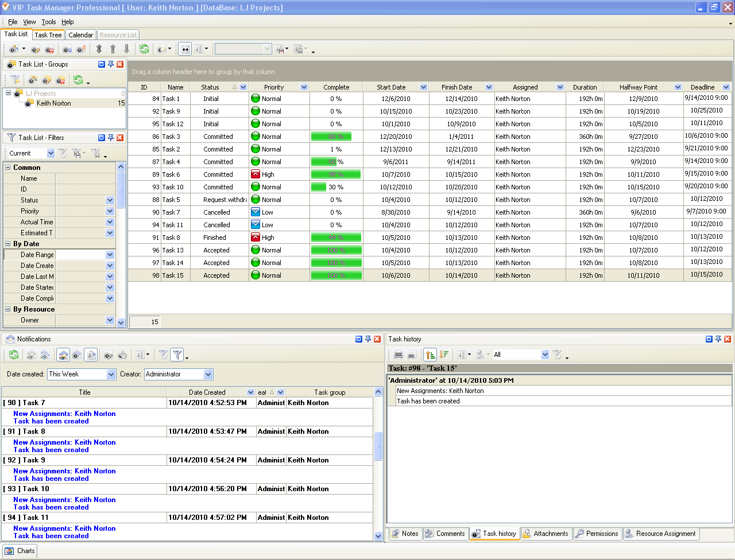
Task: Open the Creator dropdown showing Administrator
Action: tap(208, 374)
